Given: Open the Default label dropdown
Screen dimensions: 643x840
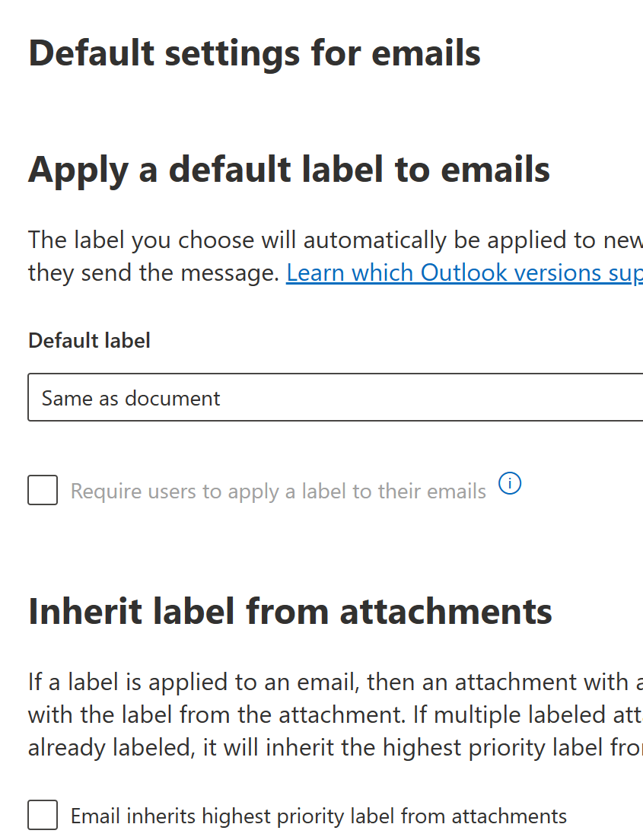Looking at the screenshot, I should 336,397.
